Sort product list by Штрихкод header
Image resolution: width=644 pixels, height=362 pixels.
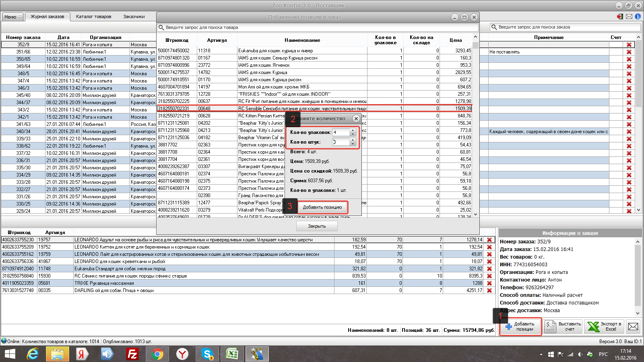pyautogui.click(x=177, y=40)
